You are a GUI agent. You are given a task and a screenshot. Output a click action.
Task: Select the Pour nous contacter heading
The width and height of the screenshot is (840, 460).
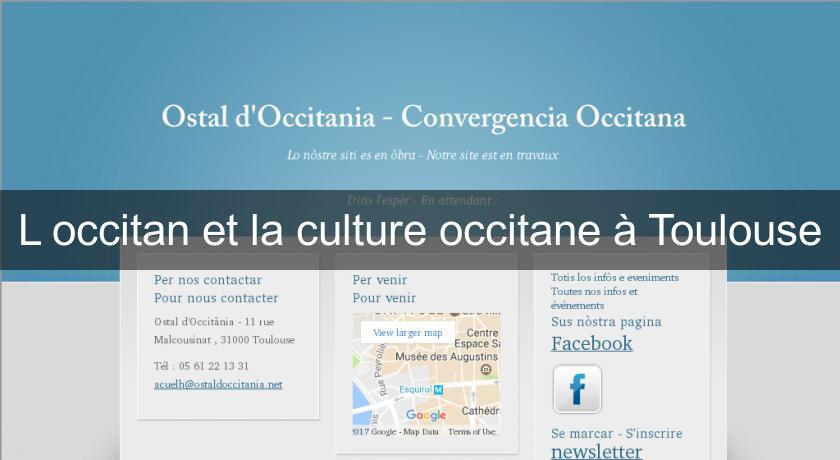[x=216, y=298]
